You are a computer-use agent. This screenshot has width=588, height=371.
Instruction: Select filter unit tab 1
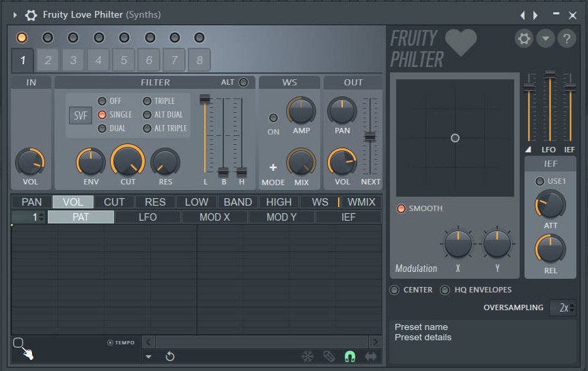(23, 60)
